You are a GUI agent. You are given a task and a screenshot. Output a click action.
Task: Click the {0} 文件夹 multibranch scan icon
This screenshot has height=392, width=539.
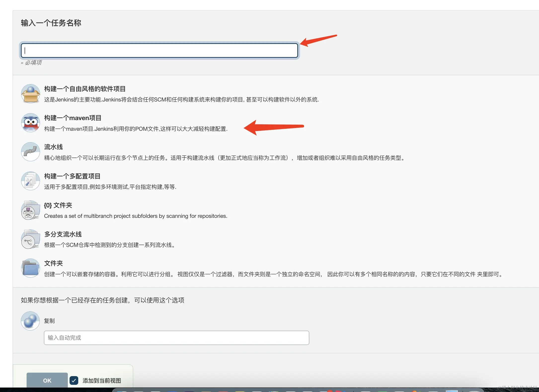pyautogui.click(x=30, y=210)
